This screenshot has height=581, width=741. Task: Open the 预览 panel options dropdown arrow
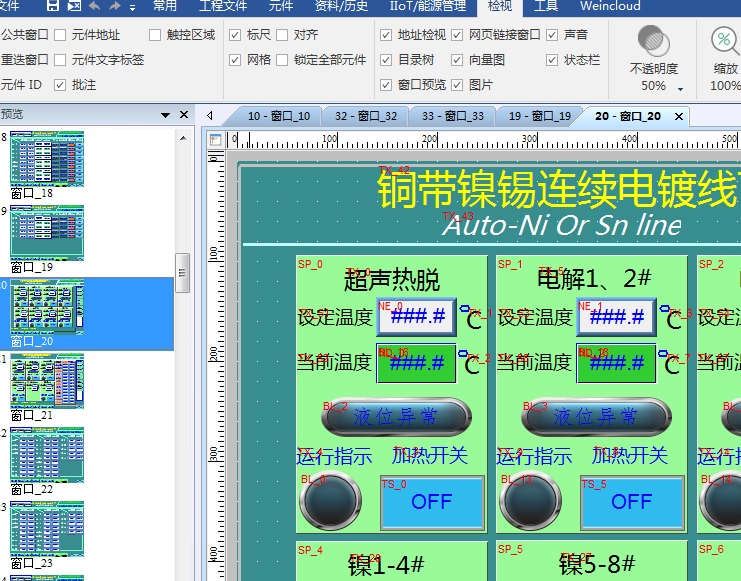(x=166, y=115)
